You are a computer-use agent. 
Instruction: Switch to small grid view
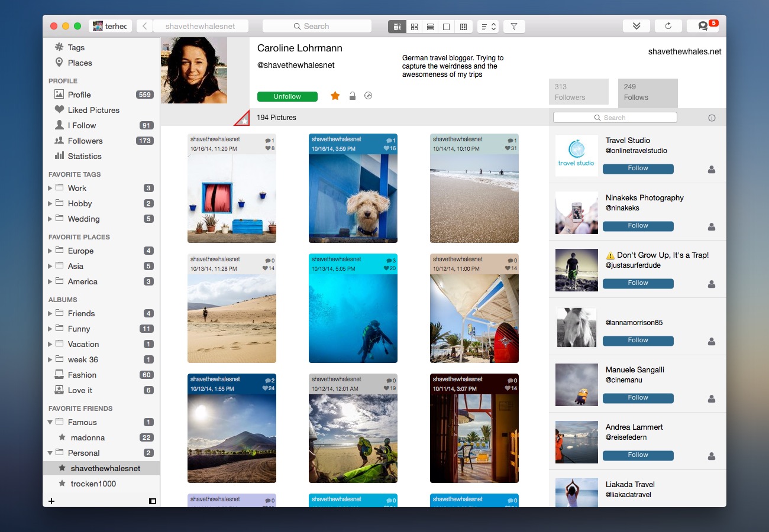pyautogui.click(x=397, y=27)
